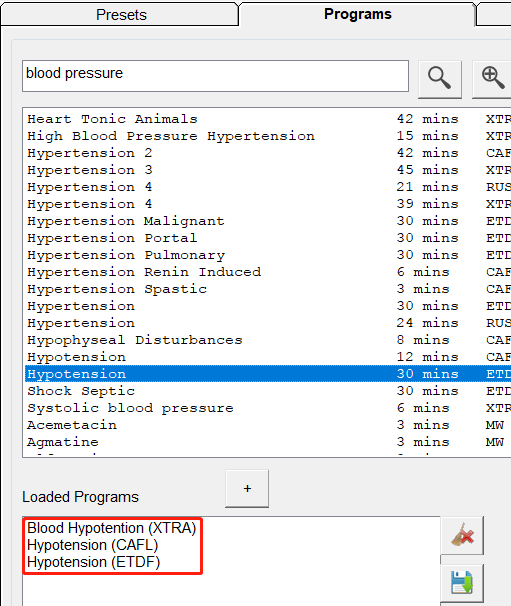Select Hypertension Portal program
The width and height of the screenshot is (511, 606).
pos(268,238)
